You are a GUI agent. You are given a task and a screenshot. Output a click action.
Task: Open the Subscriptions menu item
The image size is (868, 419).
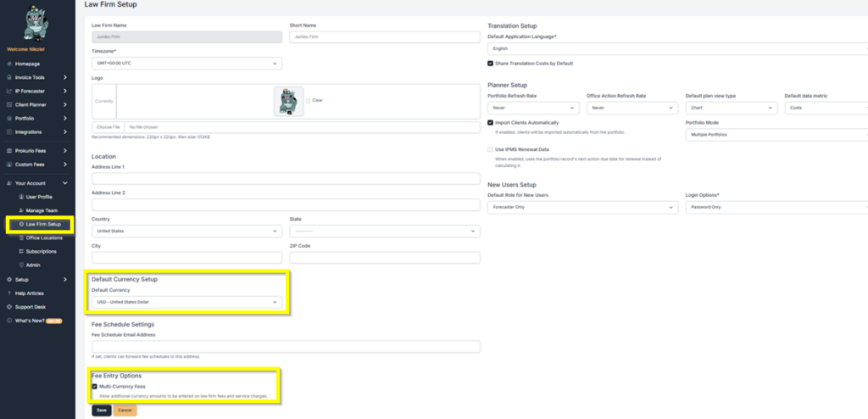pyautogui.click(x=41, y=252)
